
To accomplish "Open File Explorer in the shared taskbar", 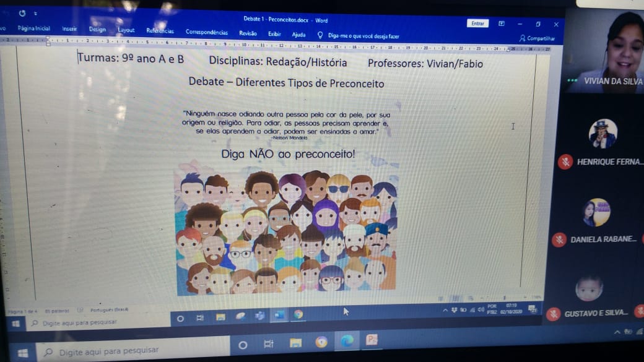I will tap(220, 317).
